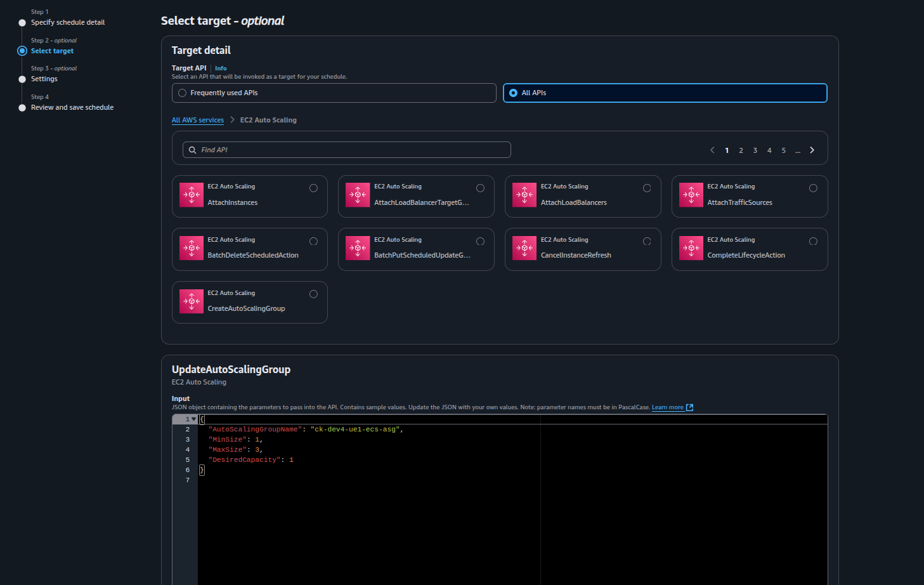Click the CreateAutoScalingGroup API name
Viewport: 924px width, 585px height.
point(246,308)
